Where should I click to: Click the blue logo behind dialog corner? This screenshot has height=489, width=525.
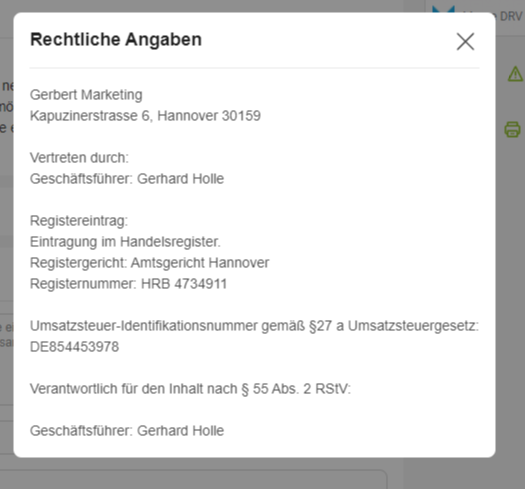[x=443, y=9]
